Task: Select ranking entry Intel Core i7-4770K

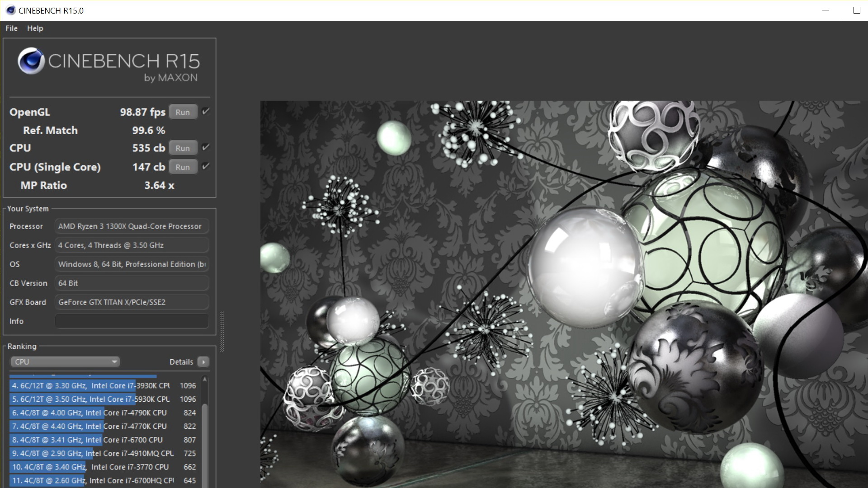Action: click(x=104, y=426)
